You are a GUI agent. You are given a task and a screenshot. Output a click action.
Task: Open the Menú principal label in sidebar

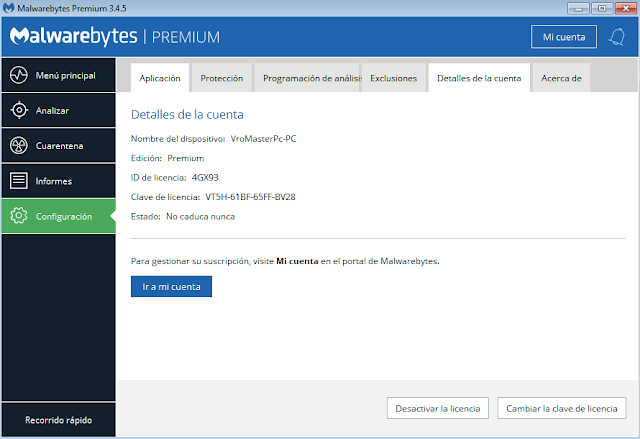(x=65, y=75)
